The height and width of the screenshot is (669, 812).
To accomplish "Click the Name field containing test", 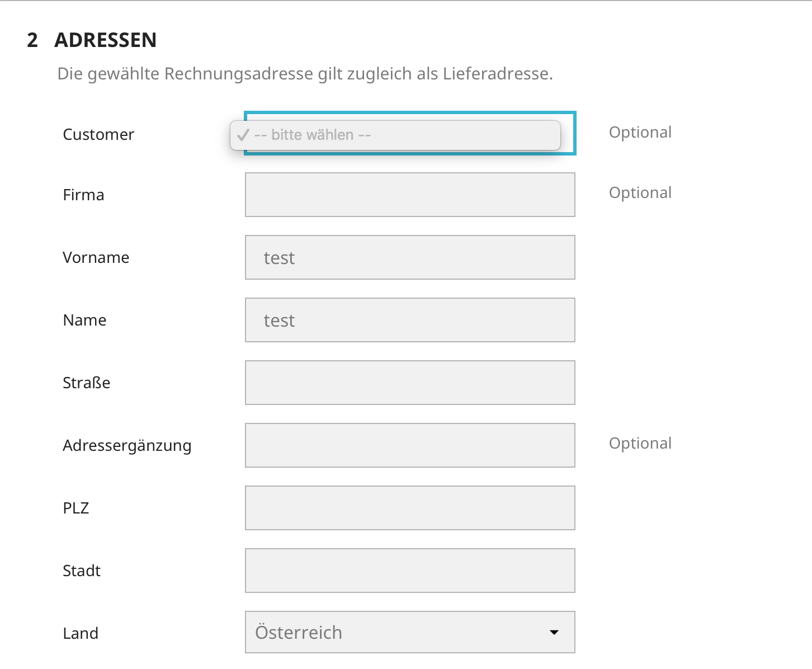I will tap(410, 320).
